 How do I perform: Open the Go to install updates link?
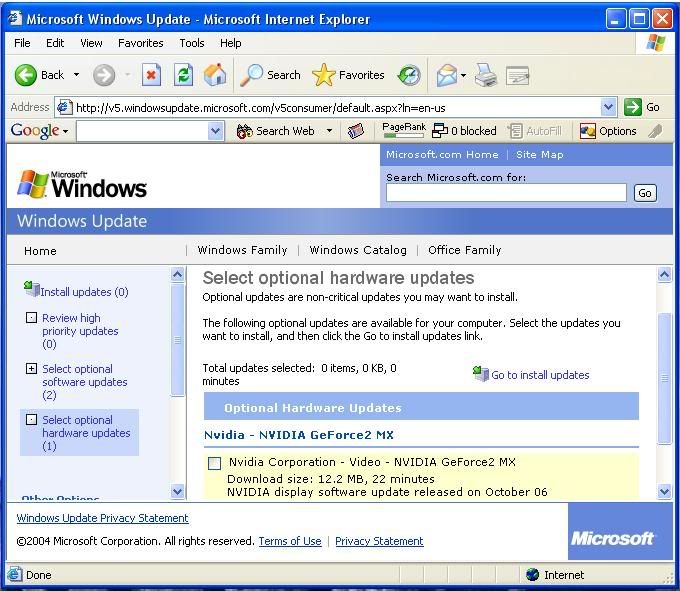click(x=540, y=375)
